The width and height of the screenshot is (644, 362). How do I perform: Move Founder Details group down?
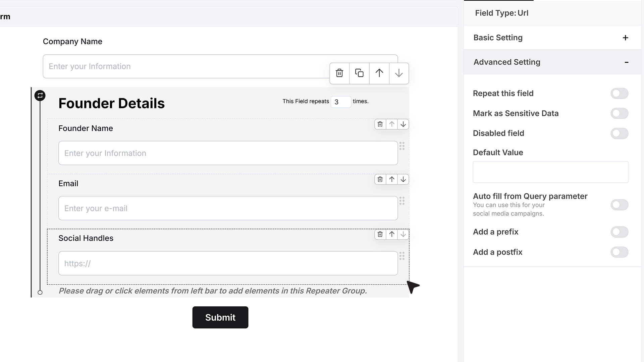pyautogui.click(x=399, y=73)
